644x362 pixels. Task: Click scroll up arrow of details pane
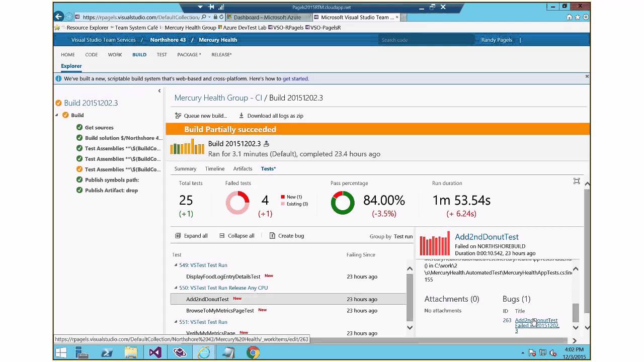tap(576, 269)
